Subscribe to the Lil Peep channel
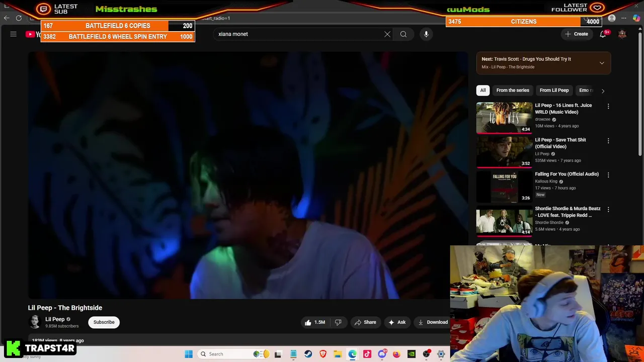Screen dimensions: 644x362 (104, 322)
